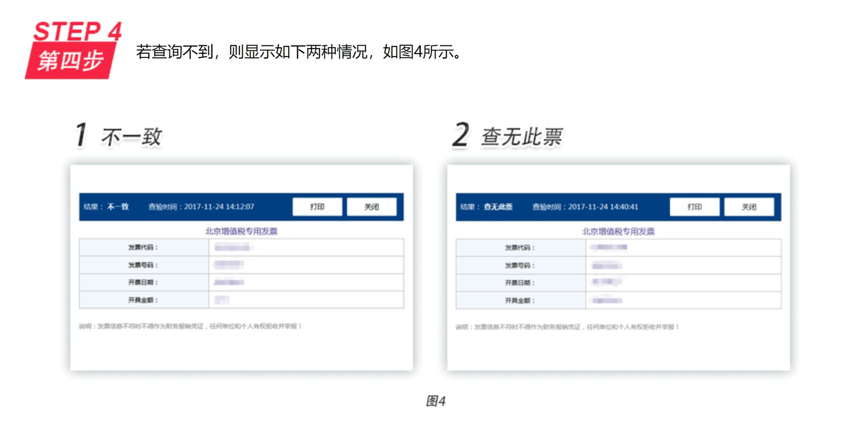Image resolution: width=868 pixels, height=428 pixels.
Task: Click the 关闭 button on the 查无此票 panel
Action: 750,207
